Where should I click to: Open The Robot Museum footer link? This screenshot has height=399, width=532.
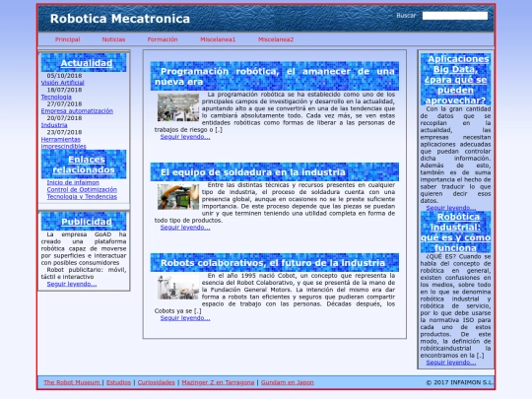(72, 382)
